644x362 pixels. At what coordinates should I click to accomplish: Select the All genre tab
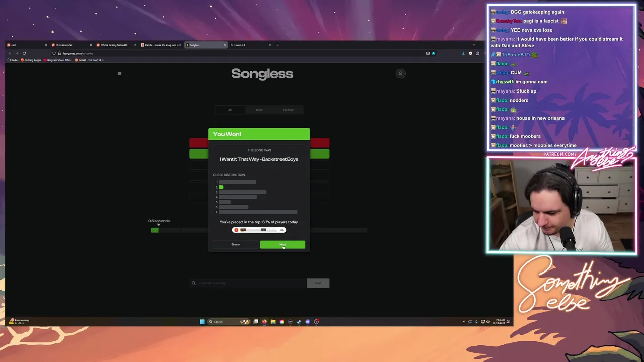[x=230, y=110]
